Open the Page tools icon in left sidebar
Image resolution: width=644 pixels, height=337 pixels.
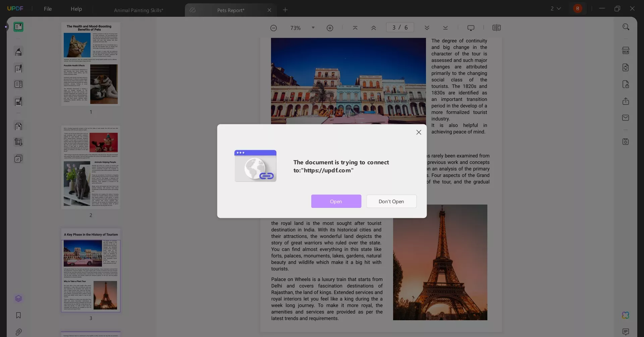(x=18, y=126)
